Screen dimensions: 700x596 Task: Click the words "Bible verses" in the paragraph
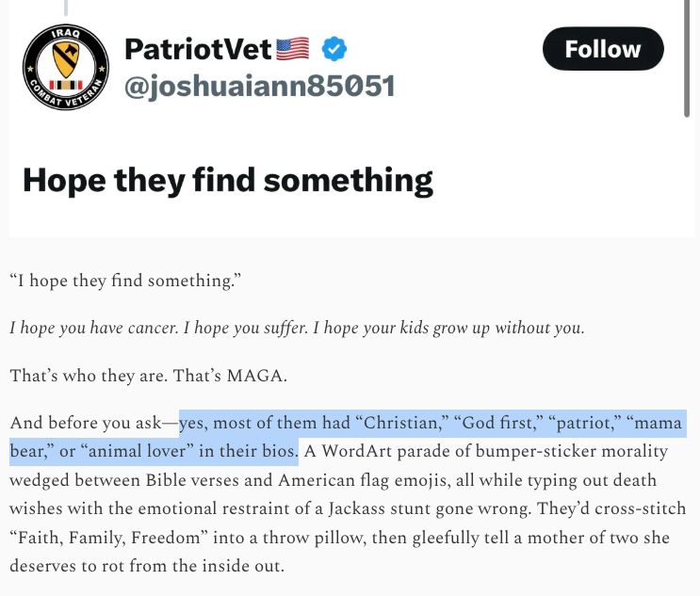click(192, 480)
